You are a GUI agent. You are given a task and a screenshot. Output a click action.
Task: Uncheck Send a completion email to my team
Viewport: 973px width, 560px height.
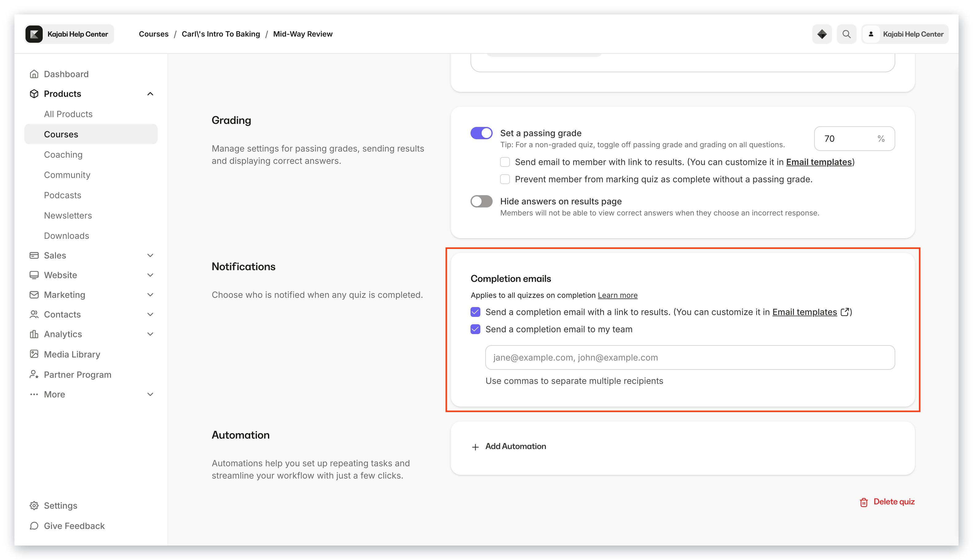(x=475, y=329)
